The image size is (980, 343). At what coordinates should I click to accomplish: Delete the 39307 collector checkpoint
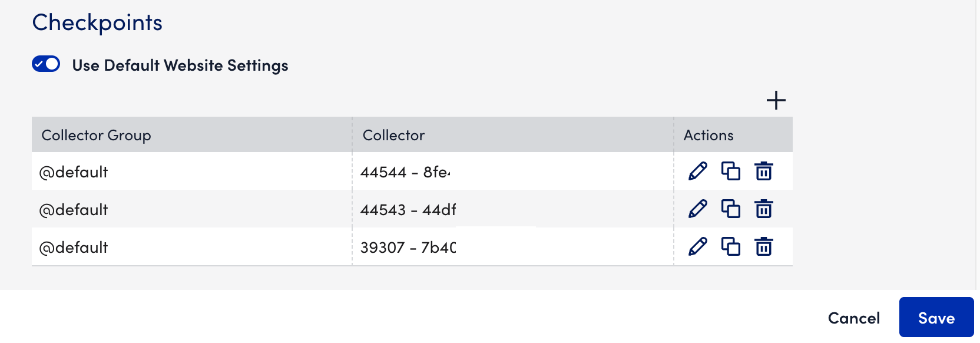(764, 247)
